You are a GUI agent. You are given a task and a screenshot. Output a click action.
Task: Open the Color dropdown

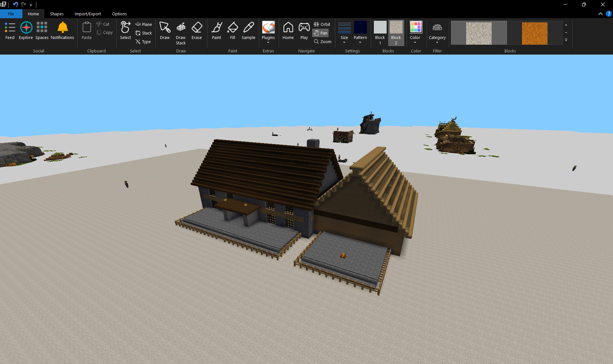pos(415,33)
